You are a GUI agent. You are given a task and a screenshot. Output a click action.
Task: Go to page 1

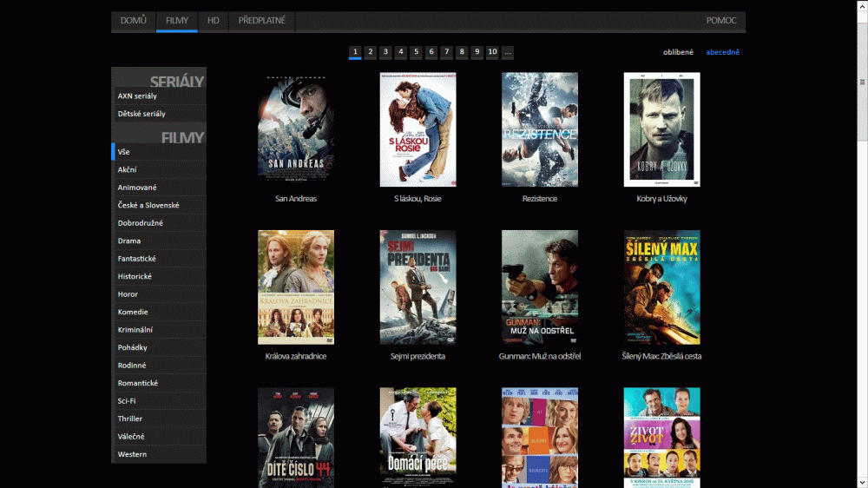pos(355,52)
